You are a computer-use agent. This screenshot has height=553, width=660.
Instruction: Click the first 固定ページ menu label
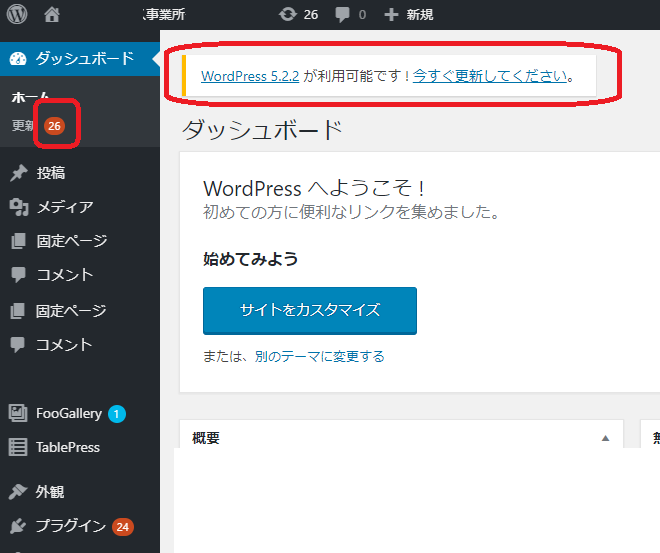pos(72,241)
